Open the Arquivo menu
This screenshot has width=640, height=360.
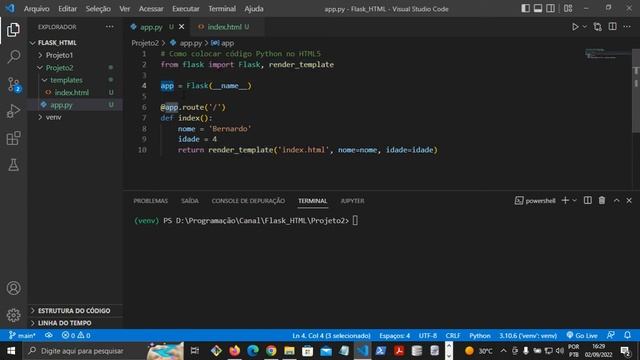(36, 9)
